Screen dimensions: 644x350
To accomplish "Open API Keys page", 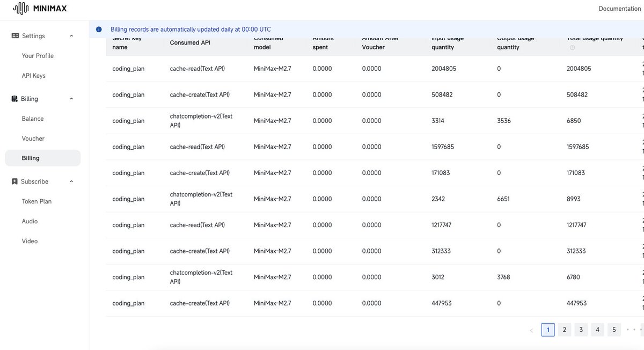I will click(x=33, y=76).
